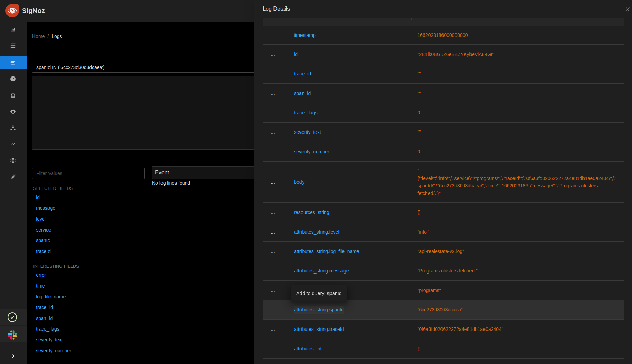The width and height of the screenshot is (632, 364).
Task: Click the Filter Values input box
Action: click(88, 173)
